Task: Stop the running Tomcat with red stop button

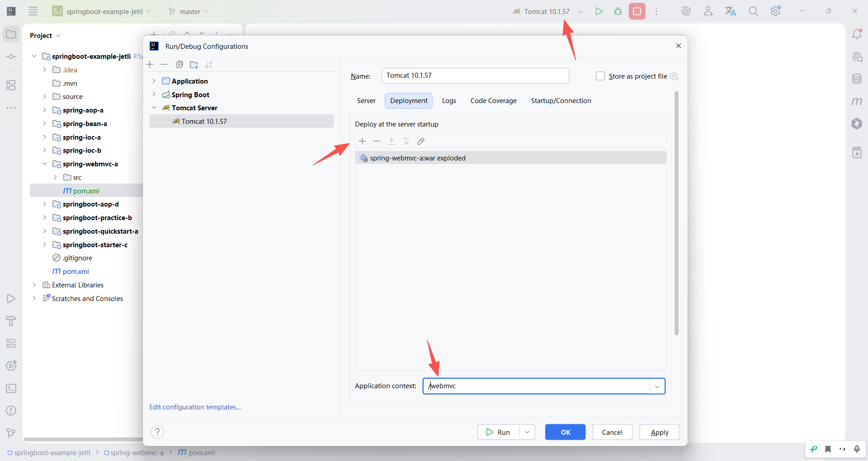Action: [x=637, y=11]
